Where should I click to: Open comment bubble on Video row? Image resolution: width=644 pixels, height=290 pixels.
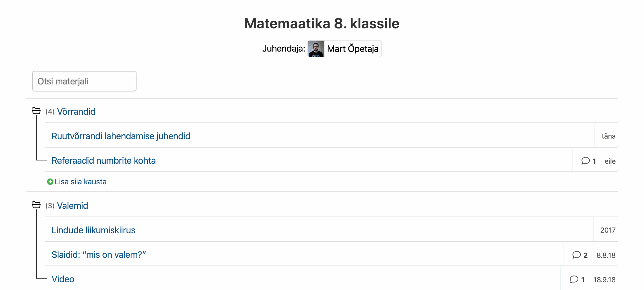coord(574,279)
